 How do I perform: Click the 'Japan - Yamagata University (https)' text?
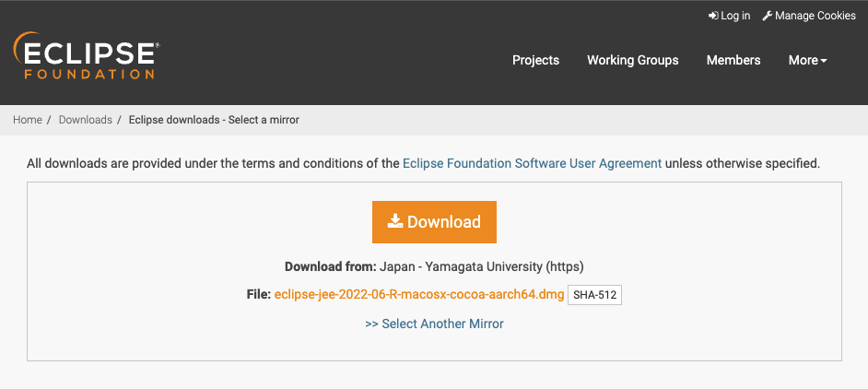click(482, 266)
